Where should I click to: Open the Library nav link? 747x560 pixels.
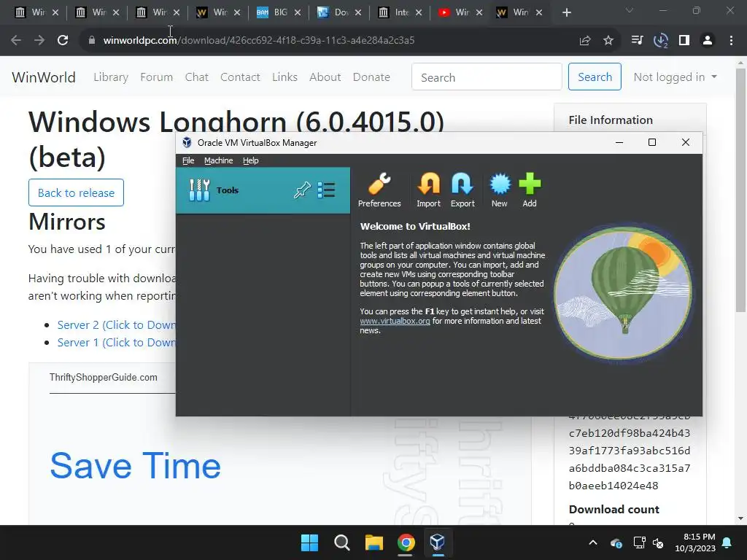click(111, 77)
